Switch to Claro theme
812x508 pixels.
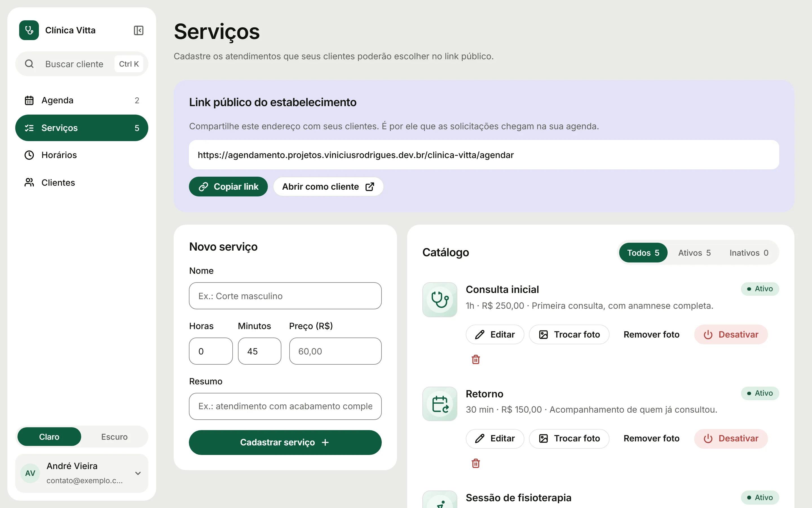(x=49, y=437)
